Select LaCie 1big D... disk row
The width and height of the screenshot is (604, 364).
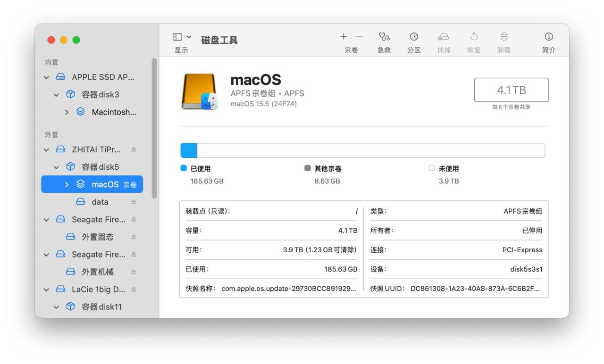point(92,290)
